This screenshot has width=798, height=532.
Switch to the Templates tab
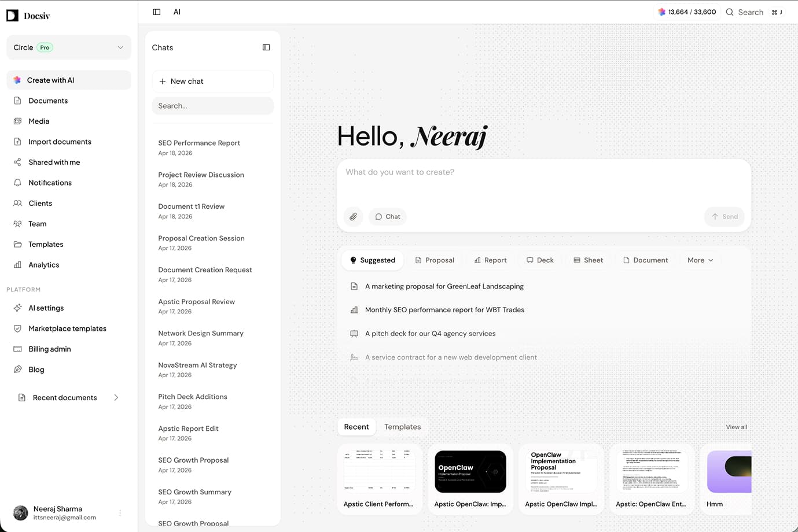click(402, 427)
